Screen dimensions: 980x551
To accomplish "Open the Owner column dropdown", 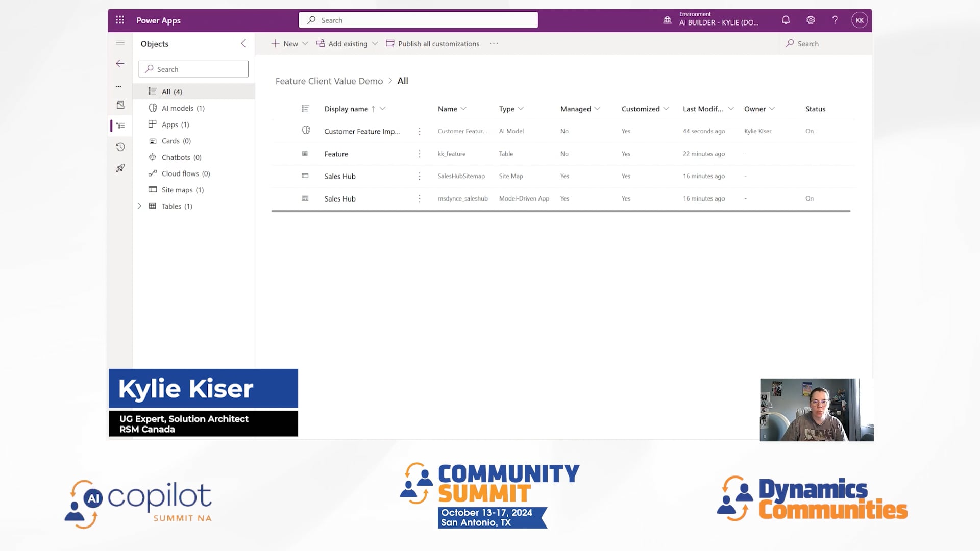I will click(772, 109).
